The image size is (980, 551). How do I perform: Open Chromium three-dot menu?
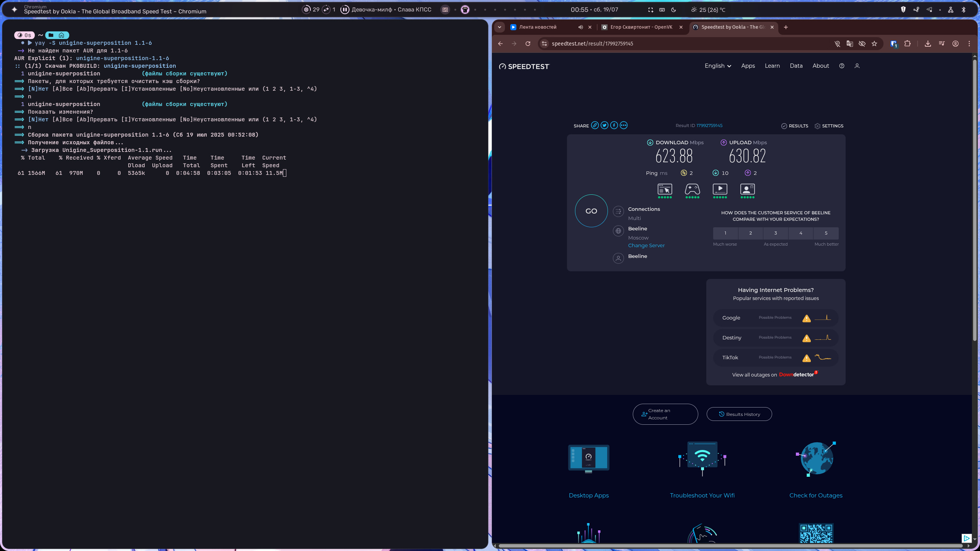969,44
